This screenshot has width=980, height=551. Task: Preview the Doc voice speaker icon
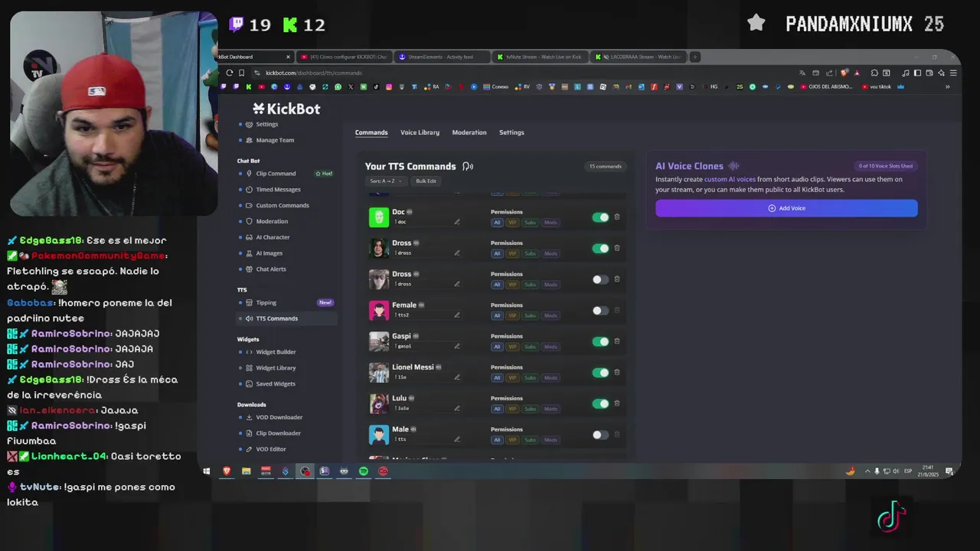coord(410,212)
